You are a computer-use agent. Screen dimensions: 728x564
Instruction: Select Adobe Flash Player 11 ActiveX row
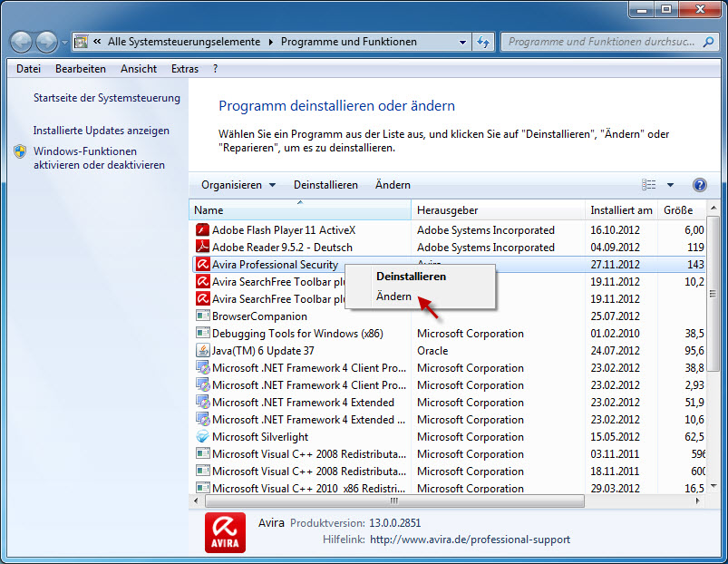[449, 229]
